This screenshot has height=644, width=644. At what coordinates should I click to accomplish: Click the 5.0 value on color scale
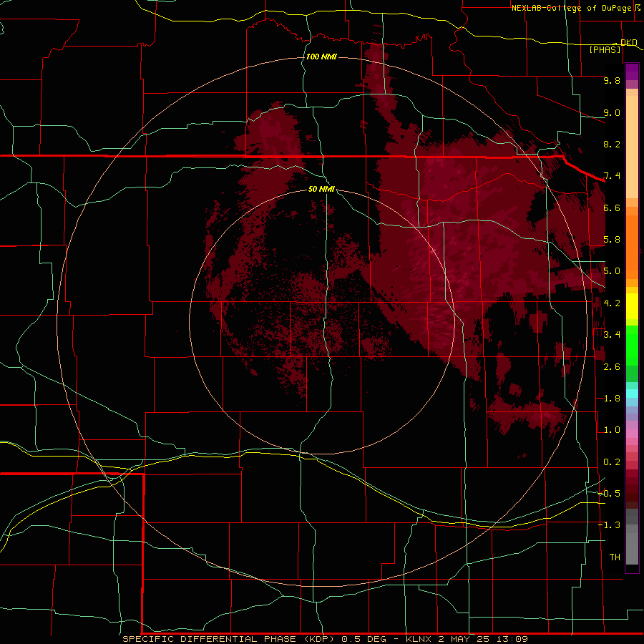pyautogui.click(x=612, y=271)
